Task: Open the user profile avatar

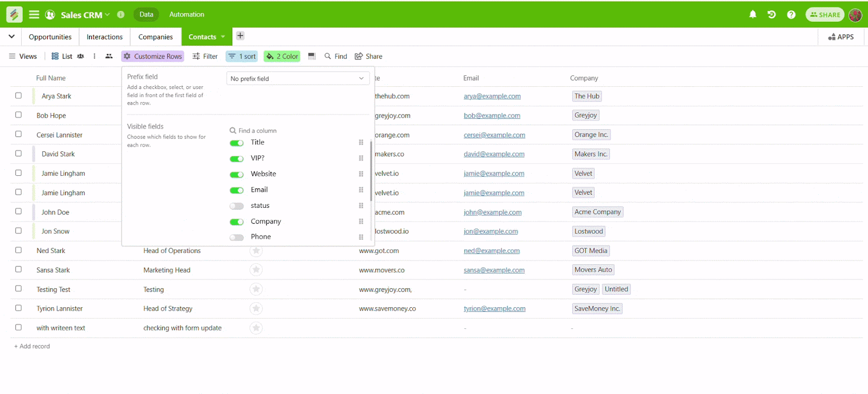Action: (855, 15)
